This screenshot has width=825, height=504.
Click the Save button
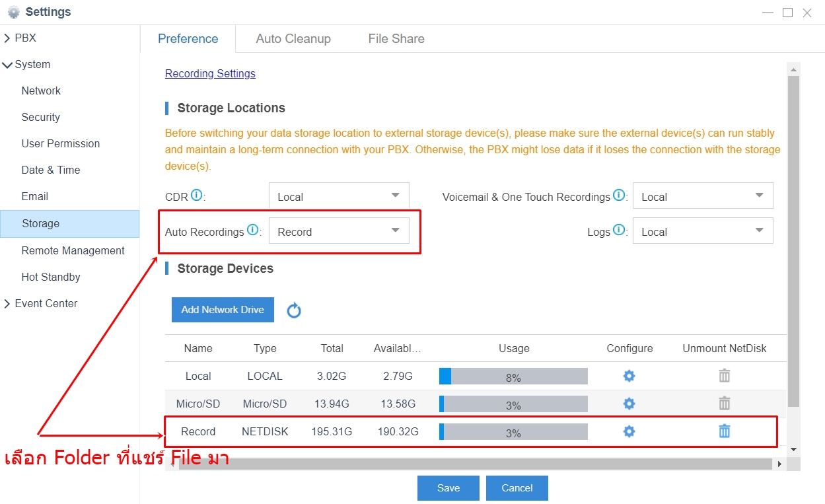(x=448, y=488)
